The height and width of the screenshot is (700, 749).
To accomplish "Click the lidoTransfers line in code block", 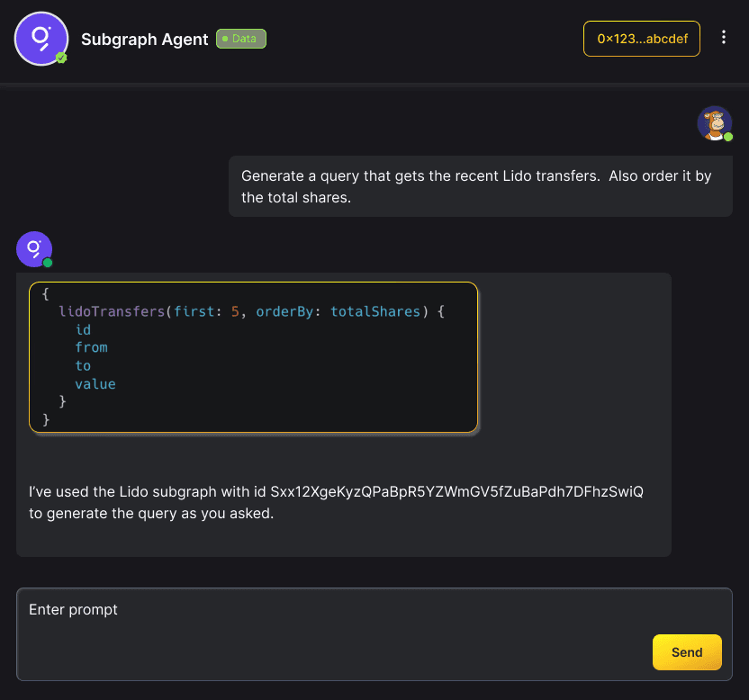I will 251,312.
